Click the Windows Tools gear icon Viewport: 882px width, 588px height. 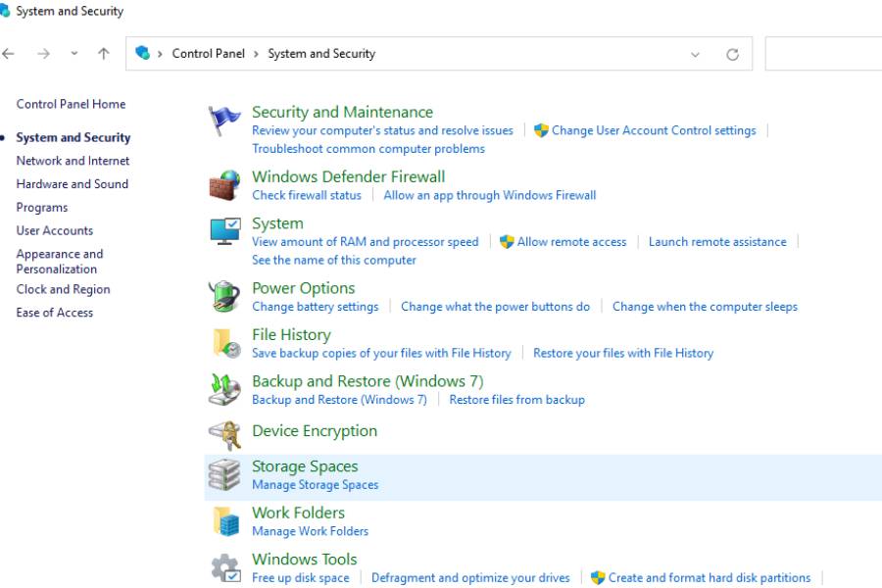(x=226, y=567)
